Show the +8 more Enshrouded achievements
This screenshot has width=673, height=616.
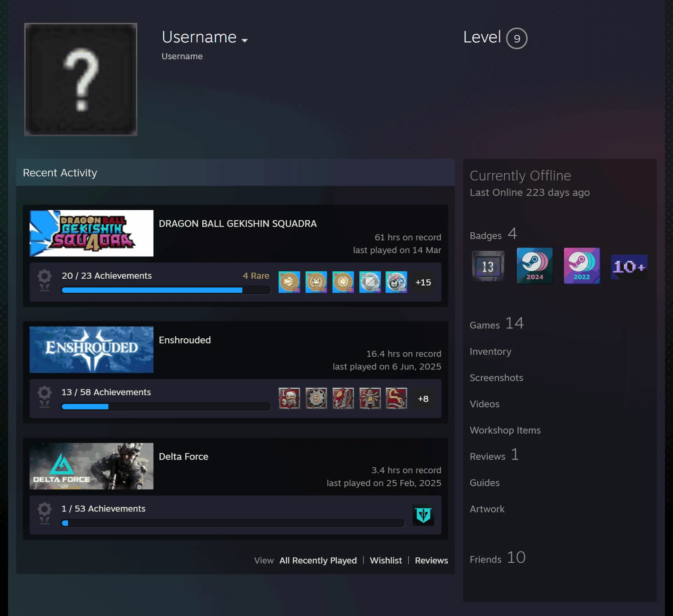[423, 398]
